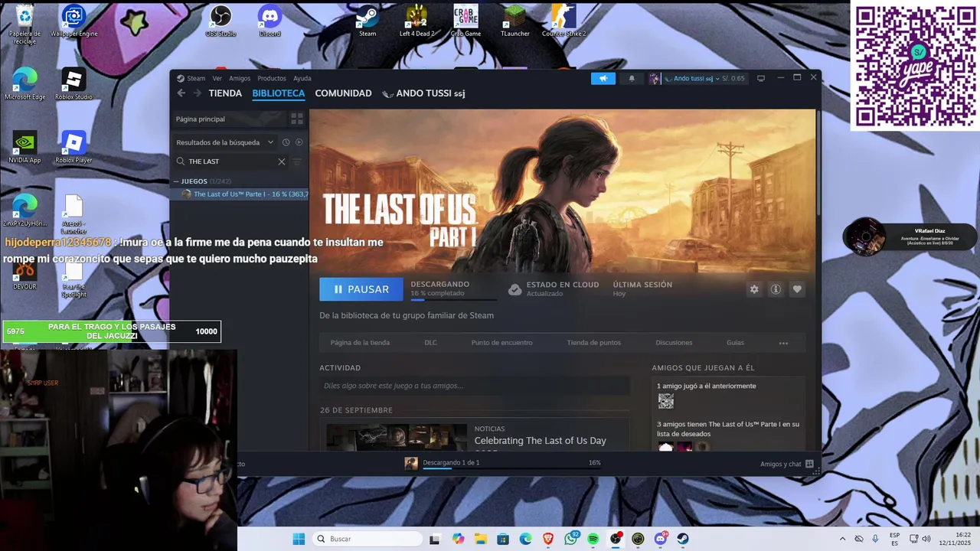Open Steam desktop shortcut
980x551 pixels.
click(x=367, y=21)
